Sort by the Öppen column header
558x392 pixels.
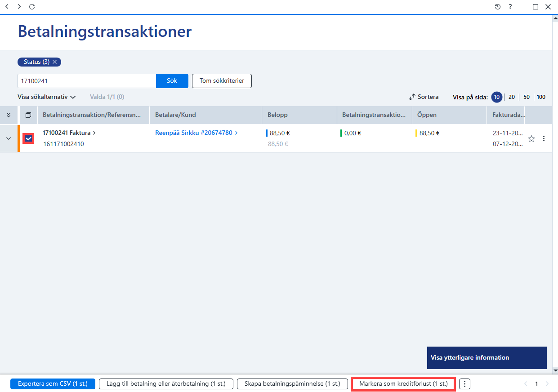pyautogui.click(x=427, y=115)
